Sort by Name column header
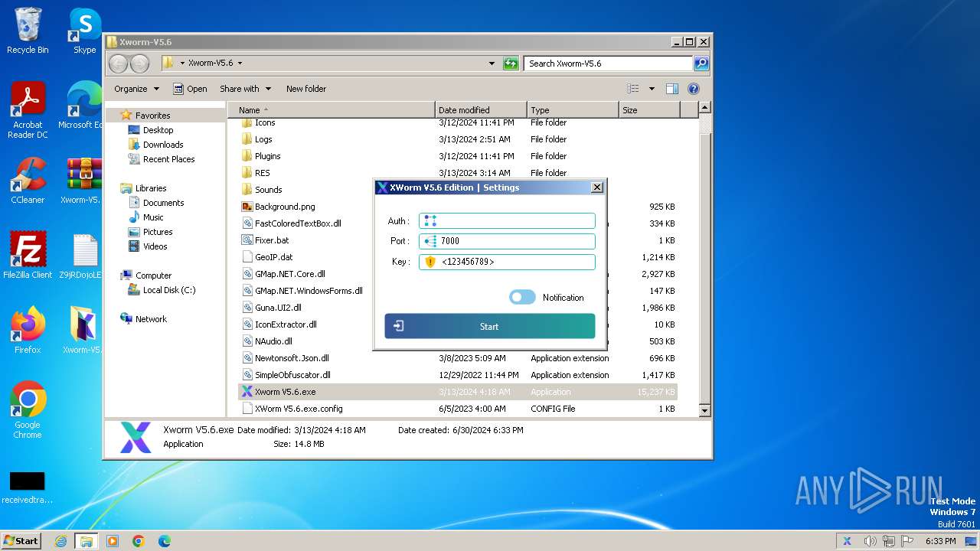 tap(332, 110)
